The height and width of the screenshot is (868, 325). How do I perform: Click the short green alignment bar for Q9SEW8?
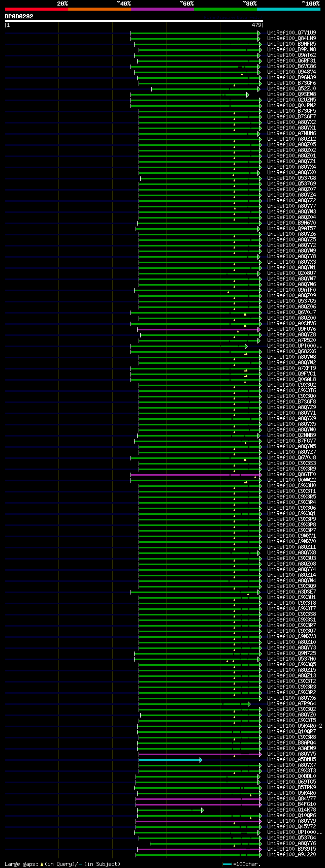pos(189,95)
